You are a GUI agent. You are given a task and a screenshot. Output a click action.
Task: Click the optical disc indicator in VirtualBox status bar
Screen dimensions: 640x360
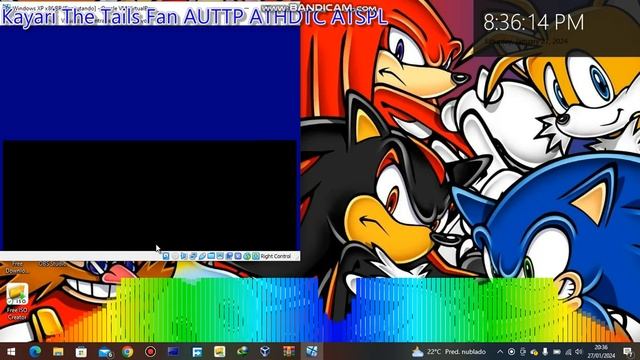(175, 256)
